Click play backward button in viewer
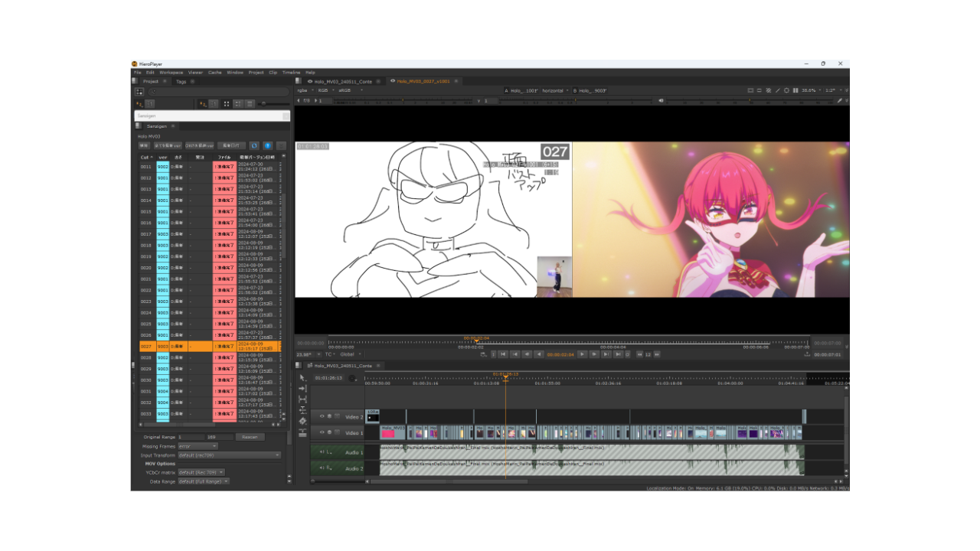The width and height of the screenshot is (980, 551). coord(538,354)
